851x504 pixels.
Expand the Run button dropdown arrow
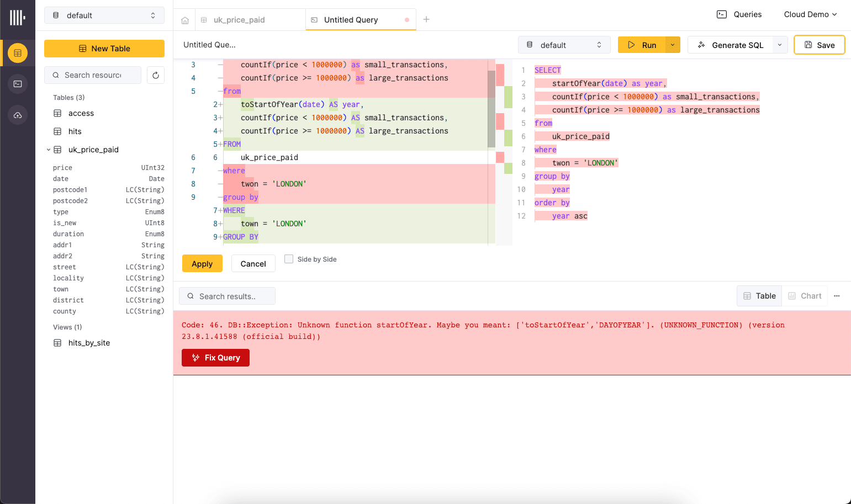[x=673, y=45]
